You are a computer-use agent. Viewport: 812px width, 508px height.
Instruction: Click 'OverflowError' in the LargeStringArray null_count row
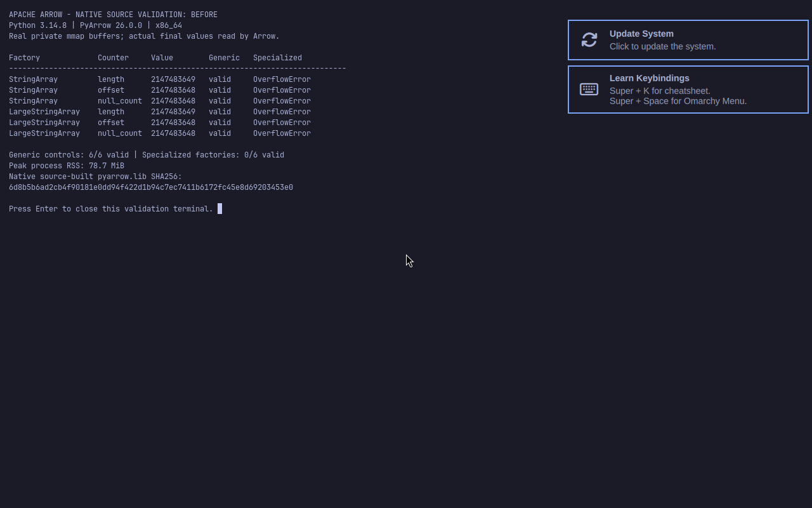(282, 133)
